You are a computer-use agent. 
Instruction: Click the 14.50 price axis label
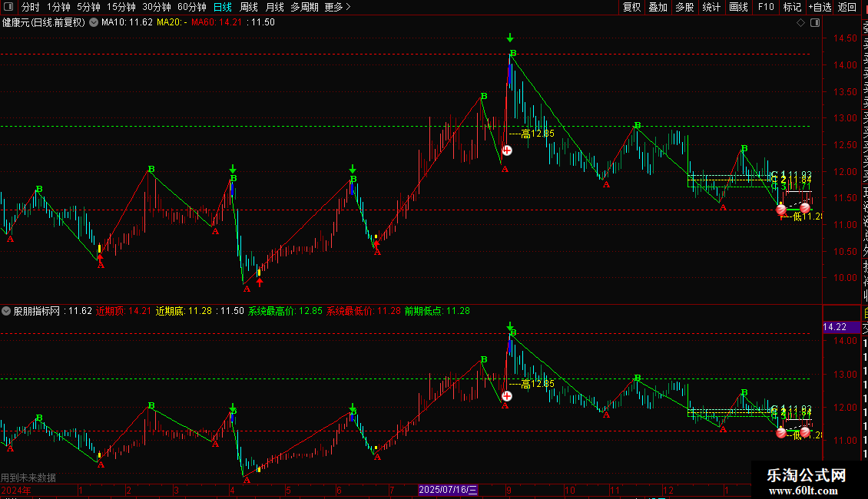[845, 38]
